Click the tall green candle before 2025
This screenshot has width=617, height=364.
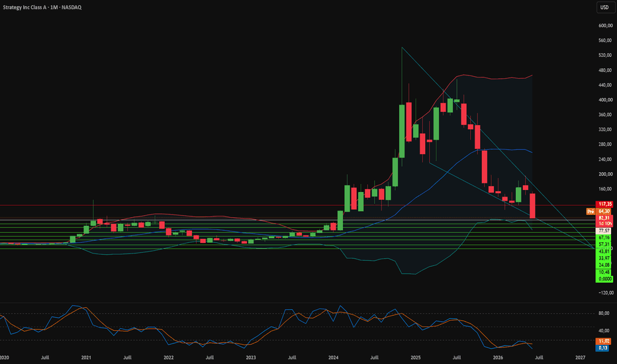[x=402, y=131]
